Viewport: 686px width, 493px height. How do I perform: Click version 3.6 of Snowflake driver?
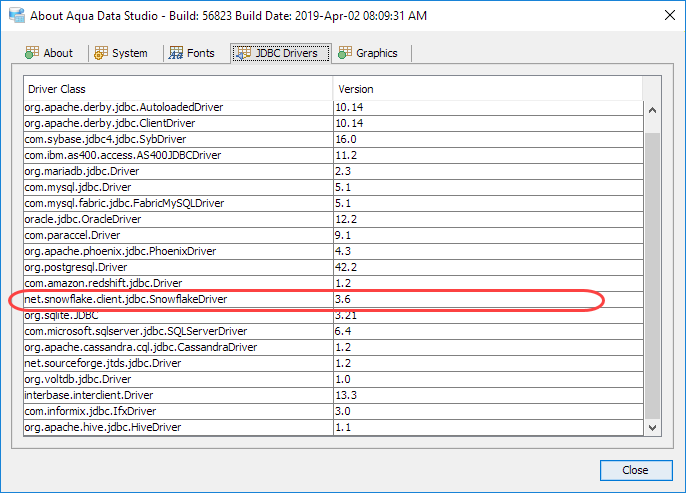click(343, 299)
